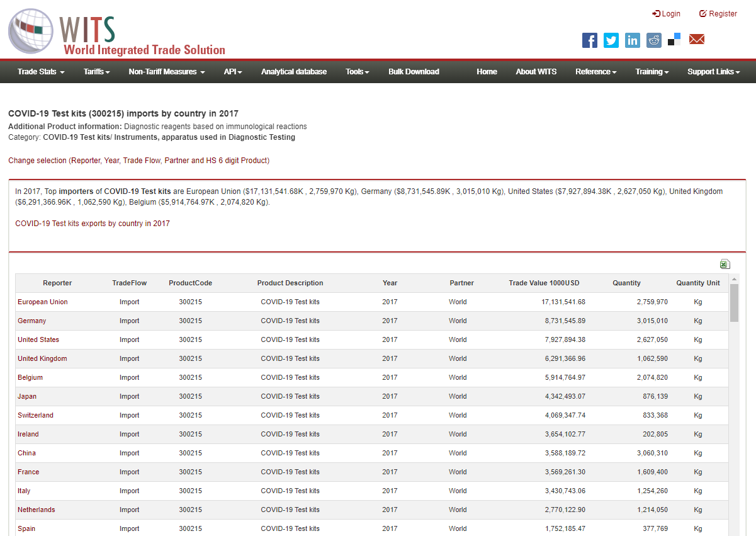This screenshot has width=756, height=536.
Task: Open Belgium reporter link
Action: 30,377
